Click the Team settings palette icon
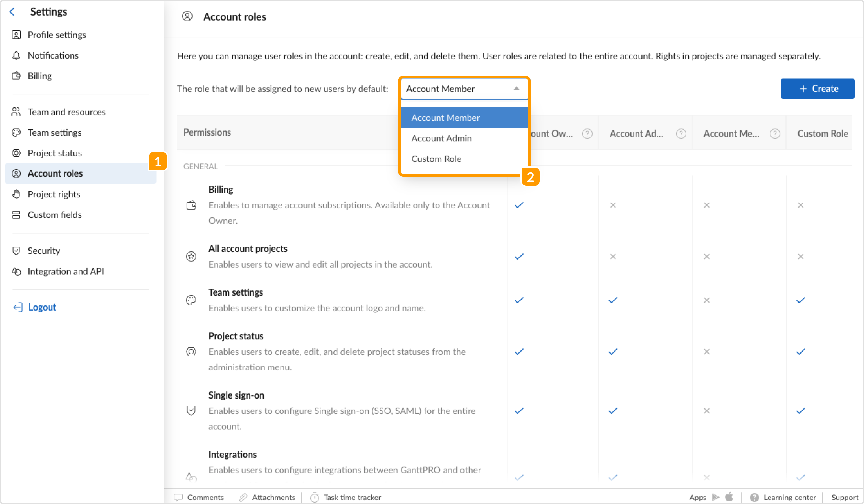This screenshot has height=504, width=864. tap(17, 132)
